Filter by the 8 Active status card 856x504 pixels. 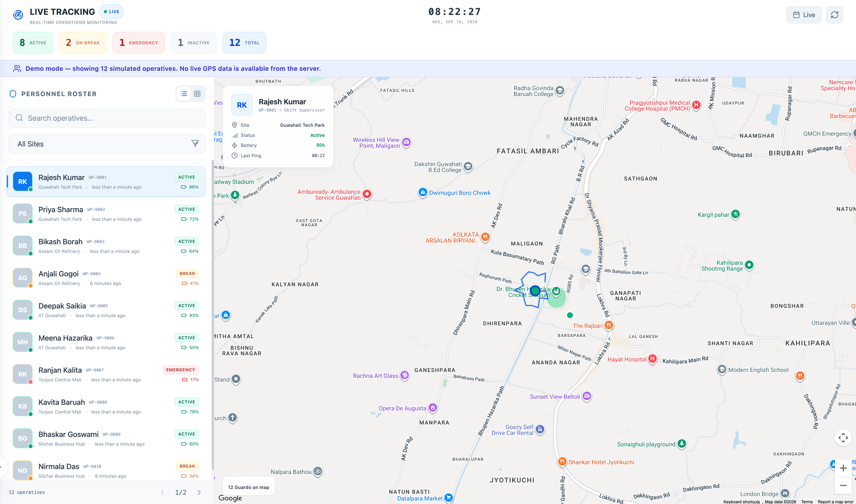click(x=33, y=43)
